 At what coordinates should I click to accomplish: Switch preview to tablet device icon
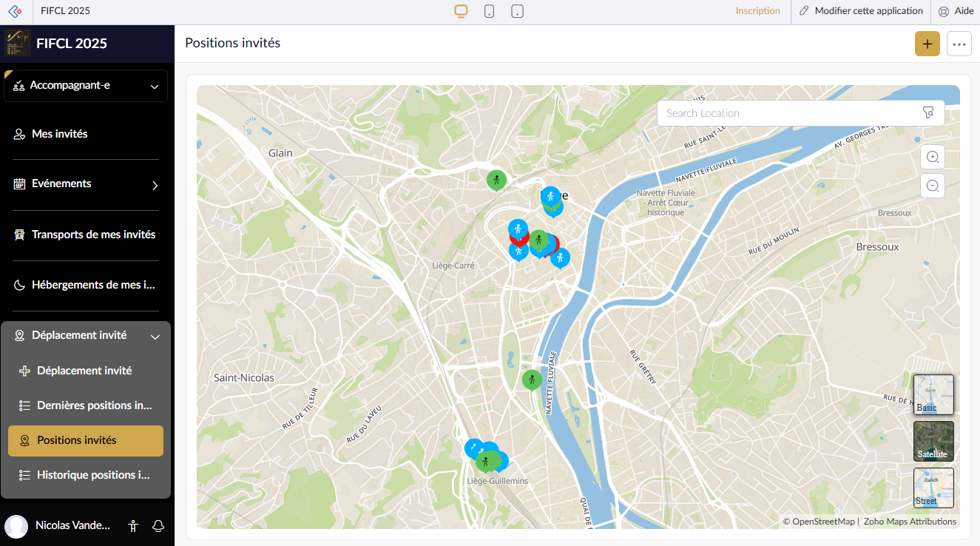tap(518, 11)
